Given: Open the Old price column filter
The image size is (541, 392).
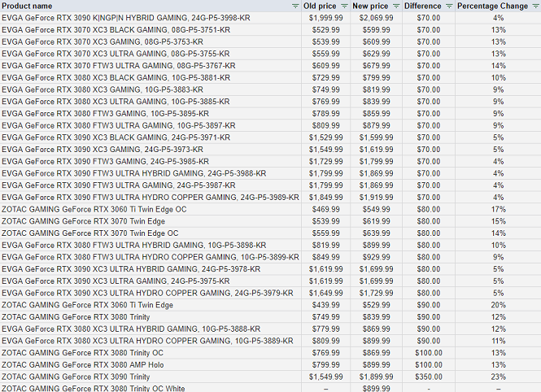Looking at the screenshot, I should tap(344, 7).
